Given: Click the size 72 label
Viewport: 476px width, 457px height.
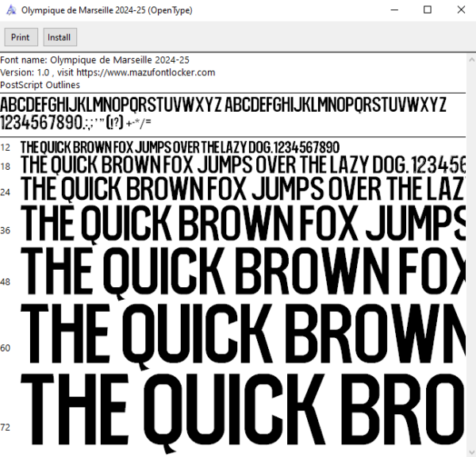Looking at the screenshot, I should tap(6, 428).
